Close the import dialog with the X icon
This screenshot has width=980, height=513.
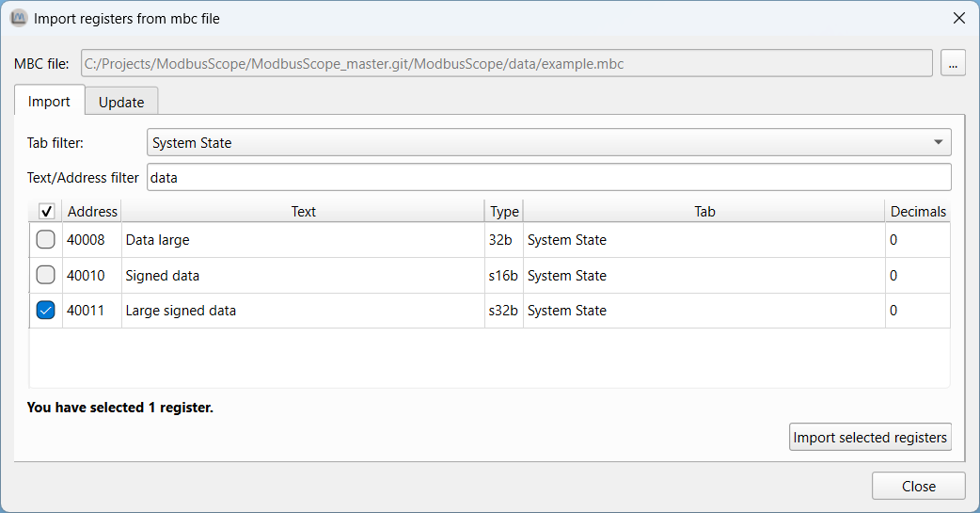(958, 18)
